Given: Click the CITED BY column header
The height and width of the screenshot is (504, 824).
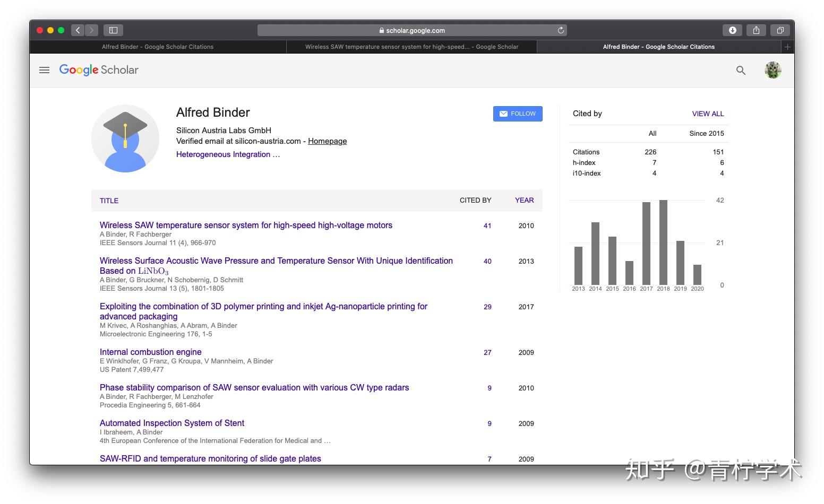Looking at the screenshot, I should pyautogui.click(x=475, y=201).
